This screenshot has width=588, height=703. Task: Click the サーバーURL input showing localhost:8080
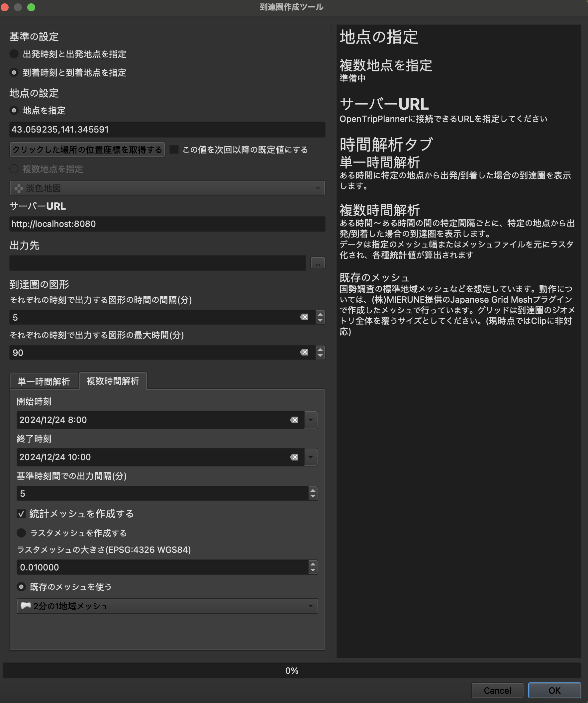point(167,224)
